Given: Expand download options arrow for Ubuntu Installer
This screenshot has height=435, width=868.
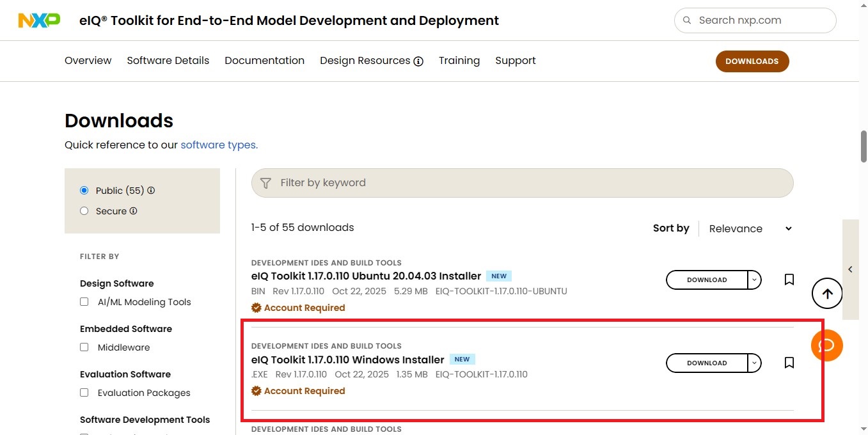Looking at the screenshot, I should [x=755, y=280].
